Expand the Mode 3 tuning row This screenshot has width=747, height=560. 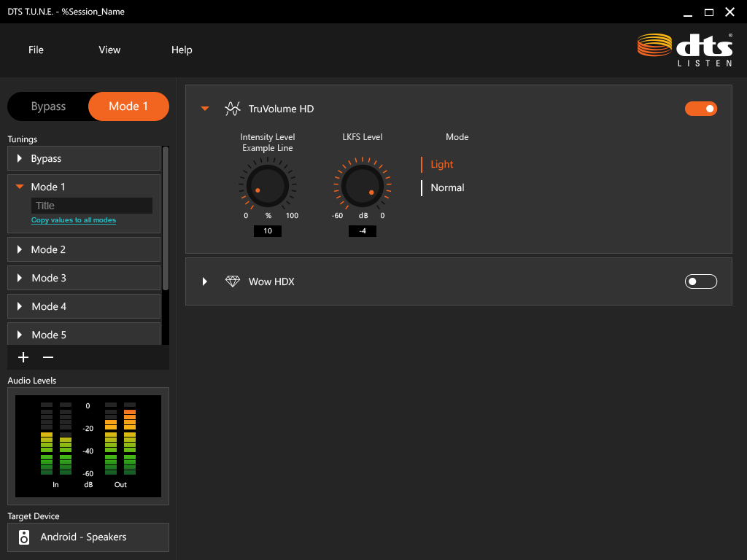pyautogui.click(x=20, y=278)
